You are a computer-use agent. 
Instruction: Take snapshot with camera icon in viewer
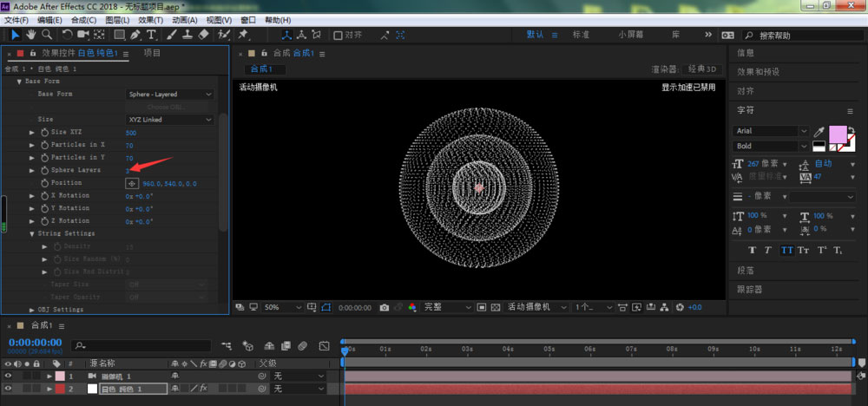point(384,307)
